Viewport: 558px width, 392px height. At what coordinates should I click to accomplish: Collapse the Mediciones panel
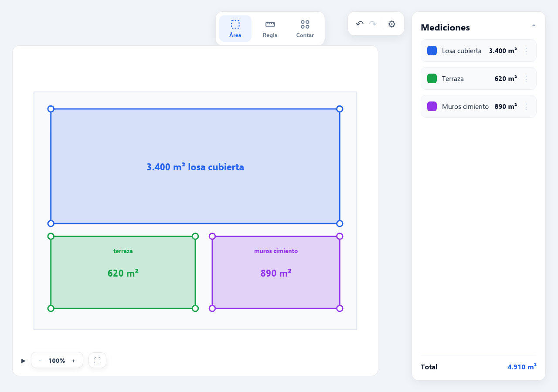pyautogui.click(x=534, y=26)
